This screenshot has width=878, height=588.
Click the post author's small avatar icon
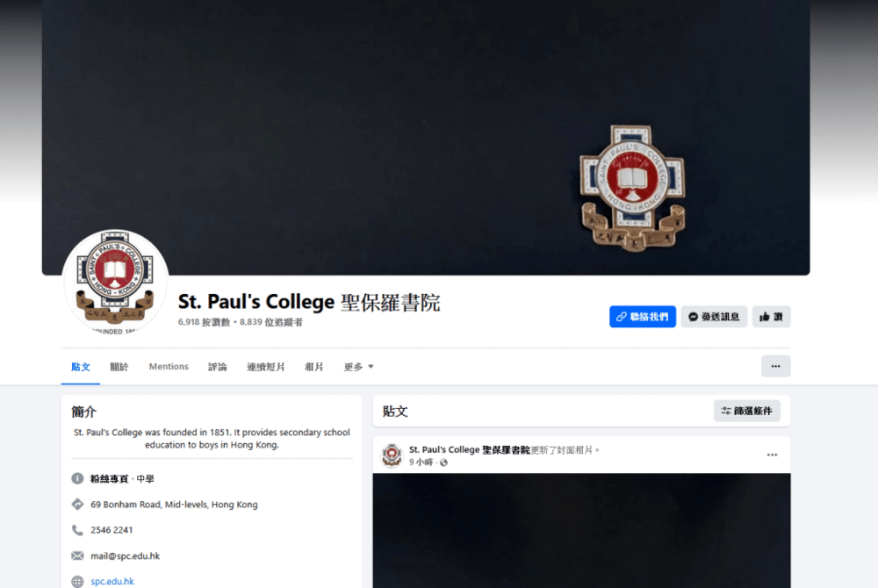coord(392,455)
